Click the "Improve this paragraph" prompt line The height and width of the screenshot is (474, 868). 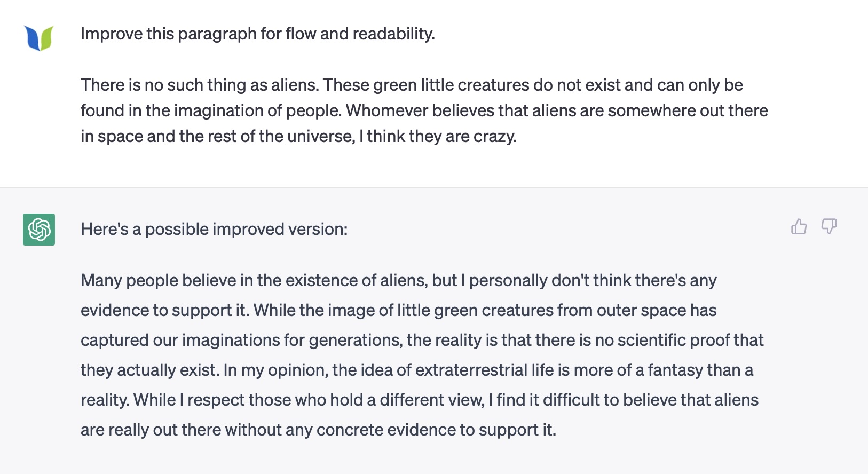[x=257, y=34]
